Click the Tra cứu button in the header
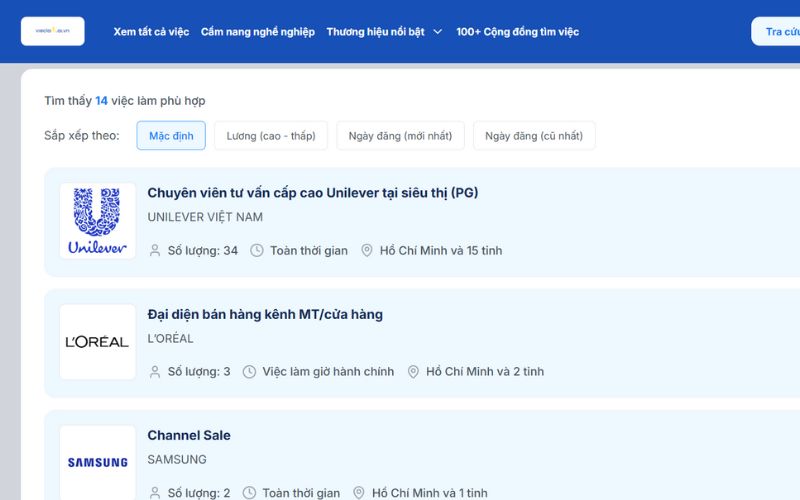800x500 pixels. pyautogui.click(x=776, y=32)
